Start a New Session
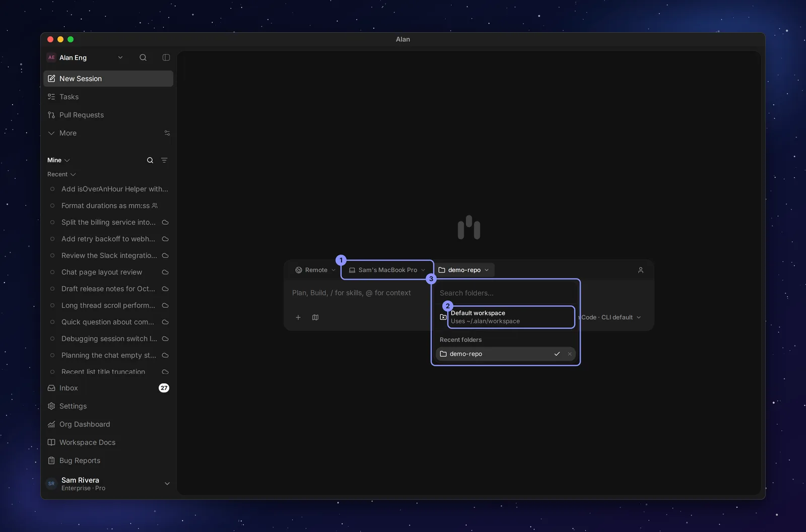 108,79
